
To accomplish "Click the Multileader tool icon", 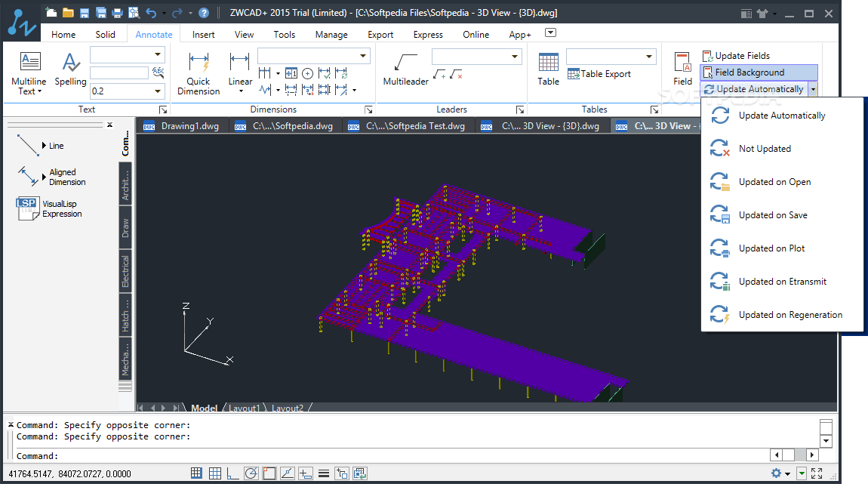I will (406, 69).
